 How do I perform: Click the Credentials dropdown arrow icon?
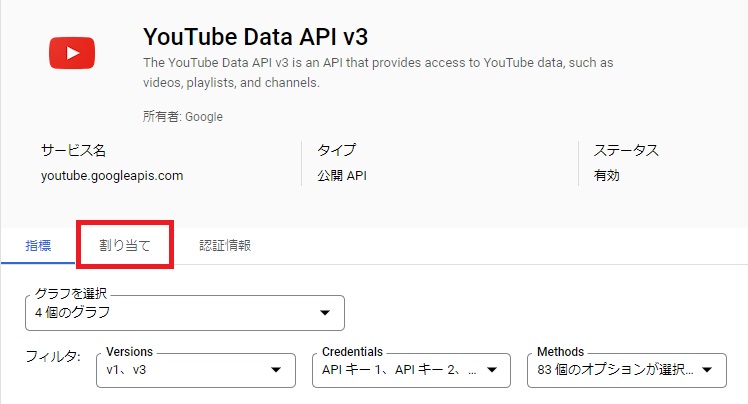491,370
